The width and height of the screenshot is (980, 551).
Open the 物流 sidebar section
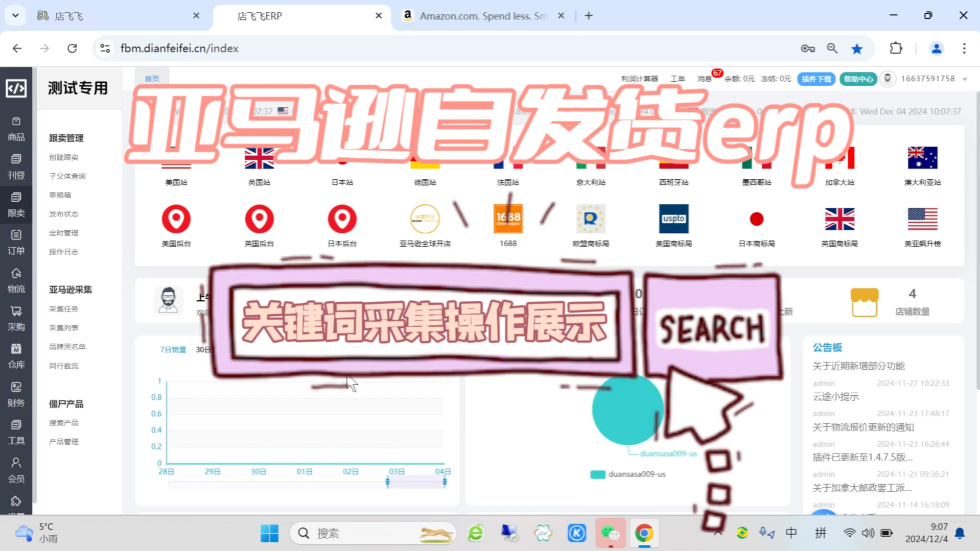(16, 281)
